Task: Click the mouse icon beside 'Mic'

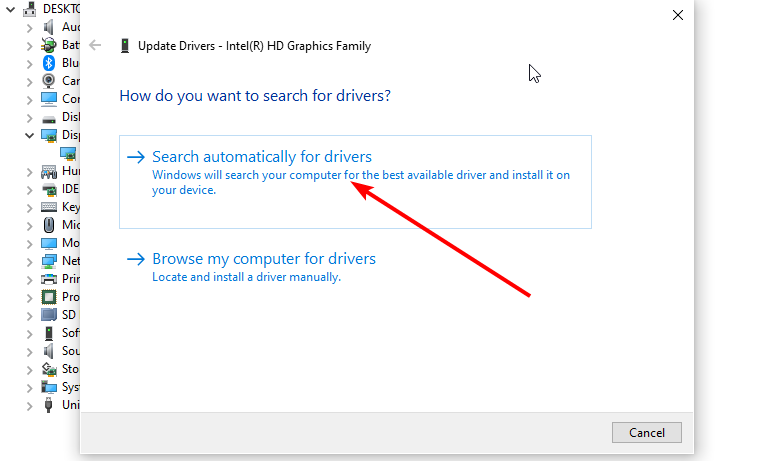Action: [48, 225]
